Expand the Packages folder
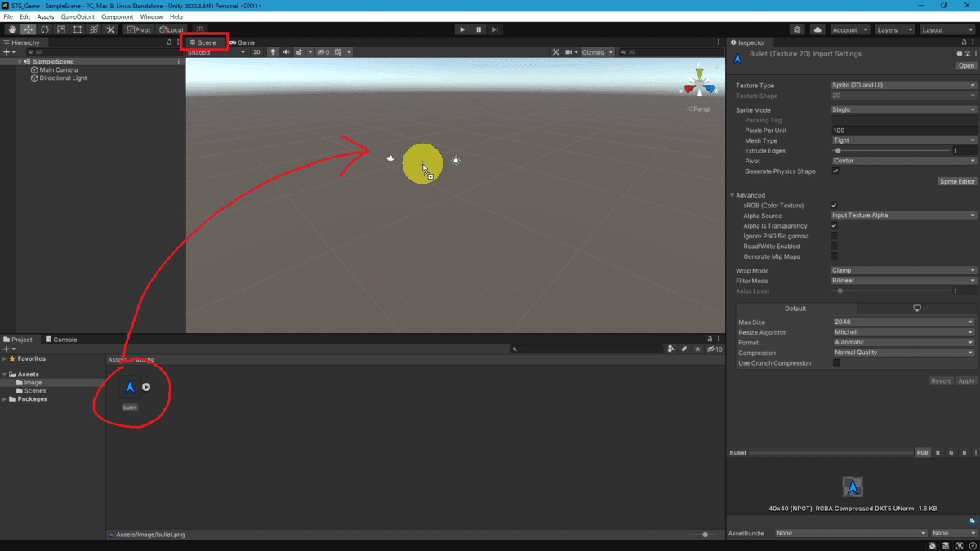This screenshot has width=980, height=551. (x=4, y=399)
